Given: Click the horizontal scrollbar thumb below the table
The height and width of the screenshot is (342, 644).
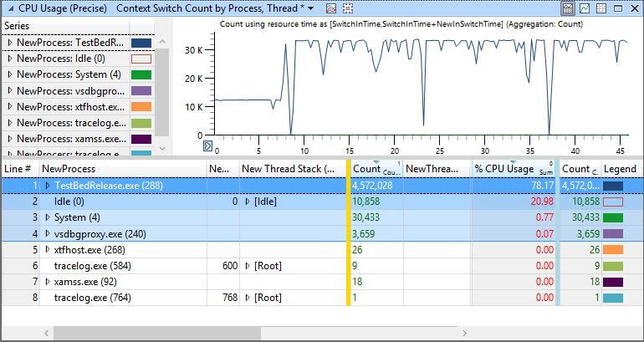Looking at the screenshot, I should coord(157,333).
